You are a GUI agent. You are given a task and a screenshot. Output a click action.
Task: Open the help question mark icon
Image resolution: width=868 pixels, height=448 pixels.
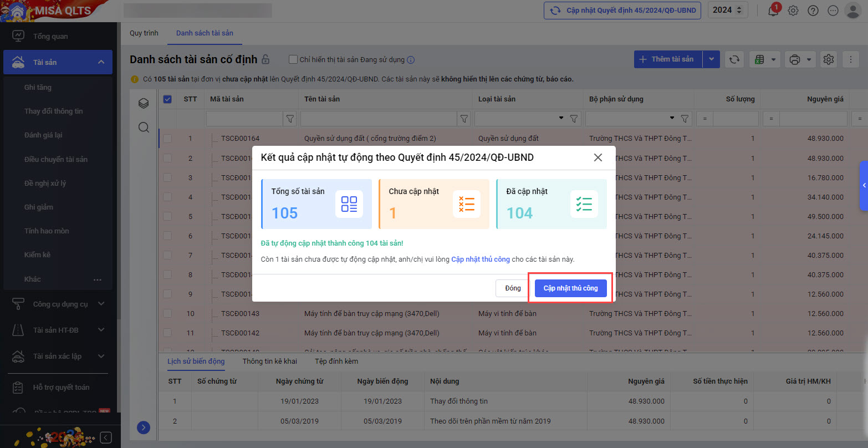813,11
